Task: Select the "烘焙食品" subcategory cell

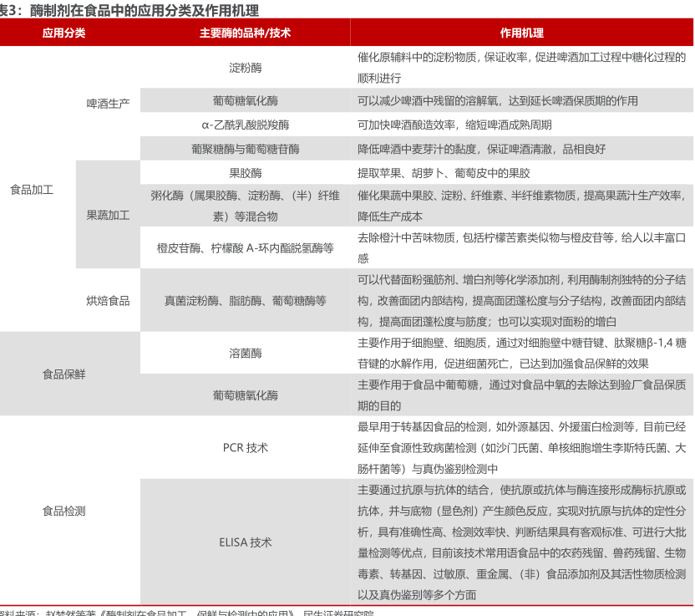Action: point(108,301)
